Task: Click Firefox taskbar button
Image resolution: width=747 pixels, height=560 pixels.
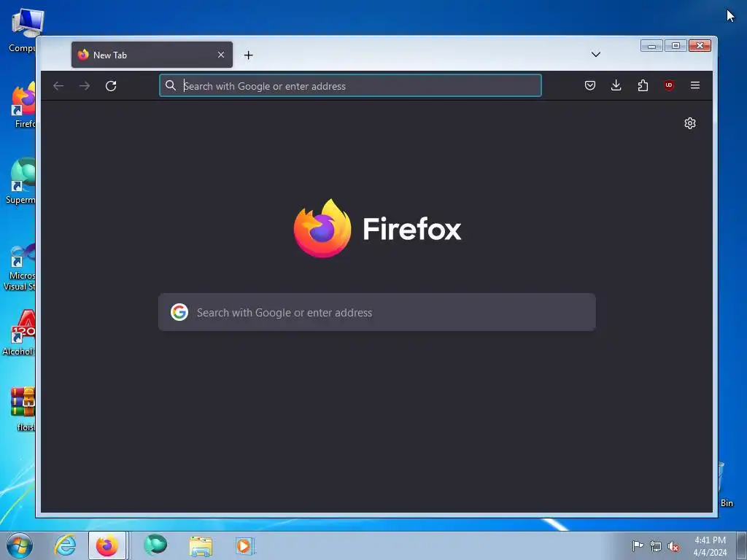Action: pyautogui.click(x=107, y=545)
